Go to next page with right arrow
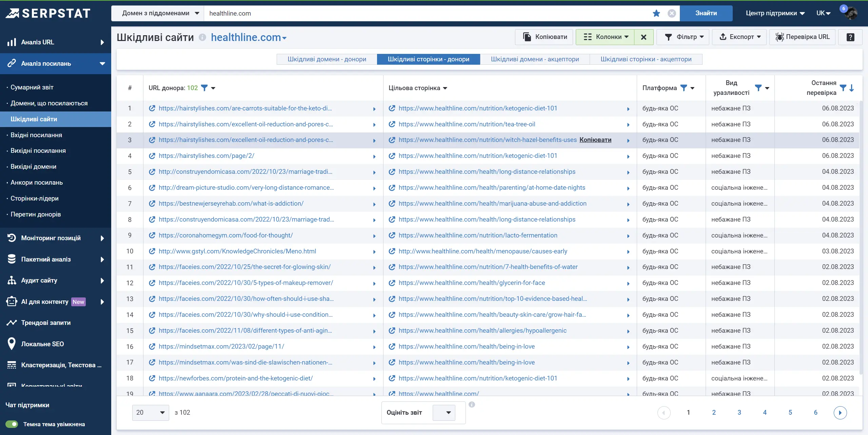Viewport: 868px width, 435px height. pos(840,413)
